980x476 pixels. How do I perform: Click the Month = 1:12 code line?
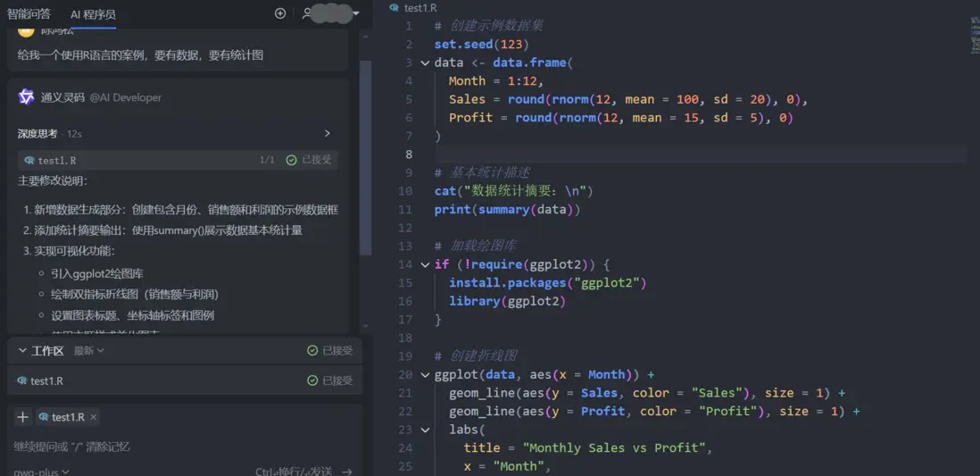pos(496,80)
